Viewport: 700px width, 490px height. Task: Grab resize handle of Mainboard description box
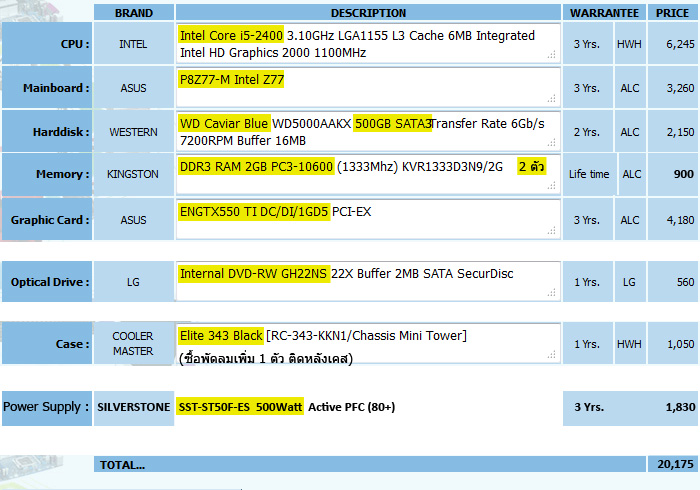[552, 99]
